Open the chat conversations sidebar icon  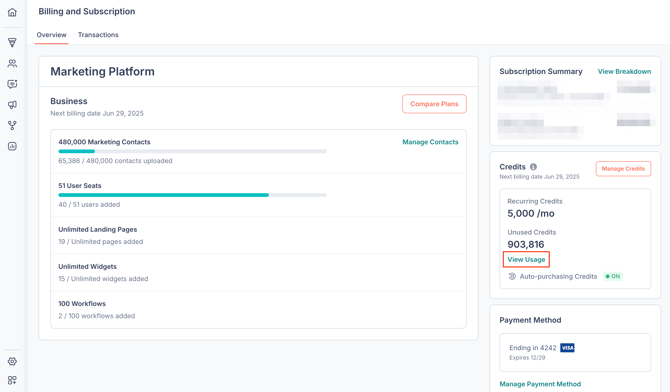[12, 84]
